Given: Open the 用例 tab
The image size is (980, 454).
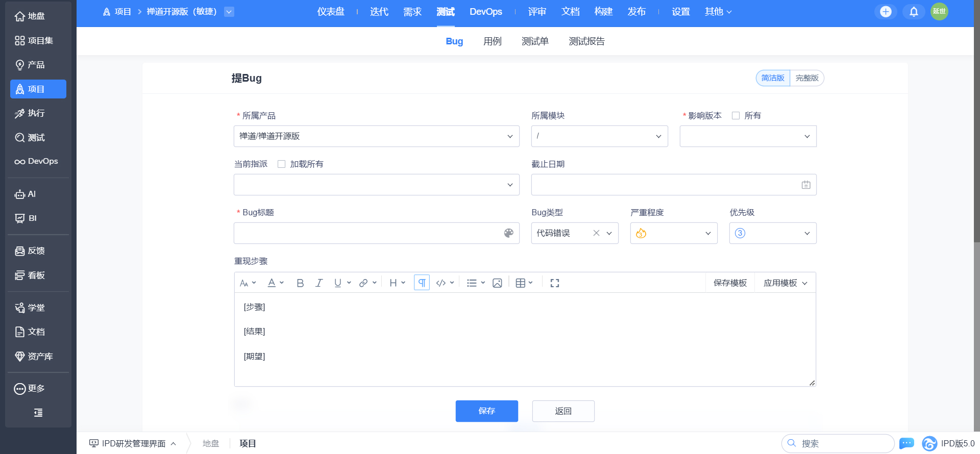Looking at the screenshot, I should 493,41.
